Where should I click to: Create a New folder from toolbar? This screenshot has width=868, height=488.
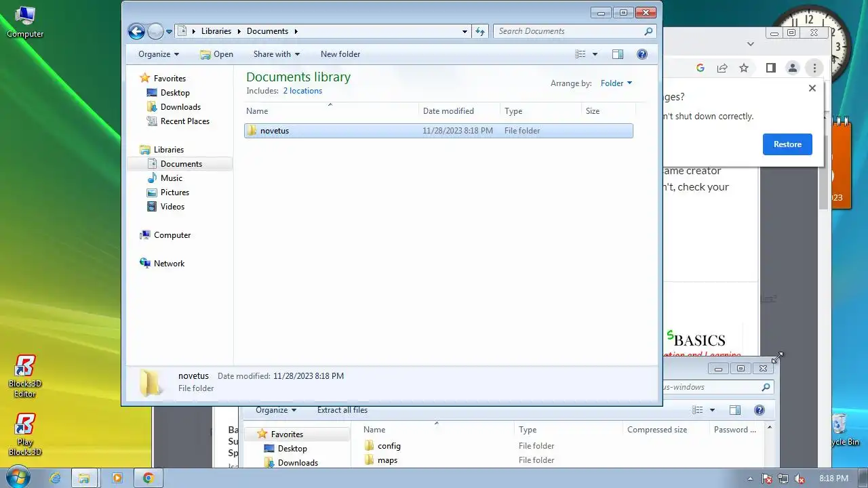pyautogui.click(x=340, y=54)
